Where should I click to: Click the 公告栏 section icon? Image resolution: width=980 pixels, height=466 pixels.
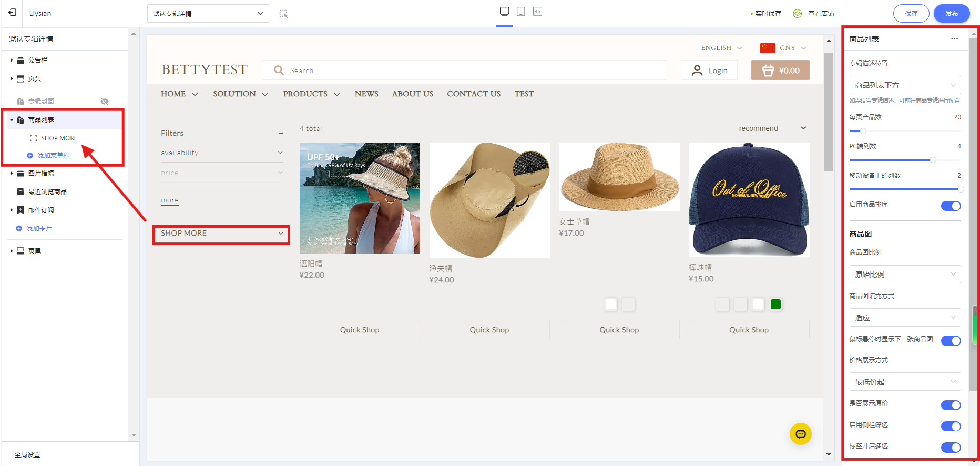click(21, 60)
